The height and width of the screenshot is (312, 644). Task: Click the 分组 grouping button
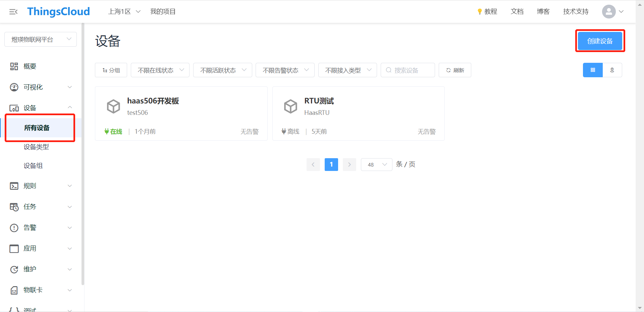111,70
